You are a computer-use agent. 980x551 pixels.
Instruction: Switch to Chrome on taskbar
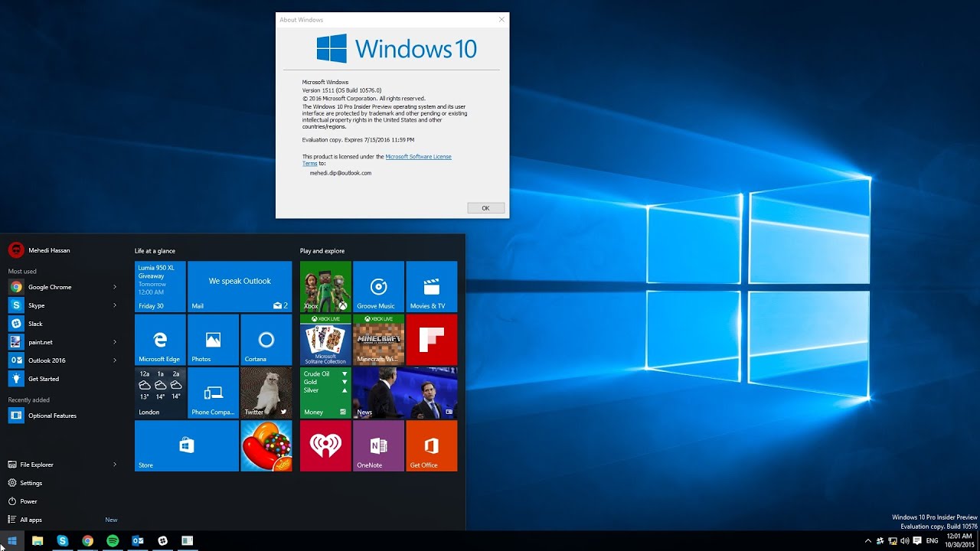pyautogui.click(x=88, y=540)
